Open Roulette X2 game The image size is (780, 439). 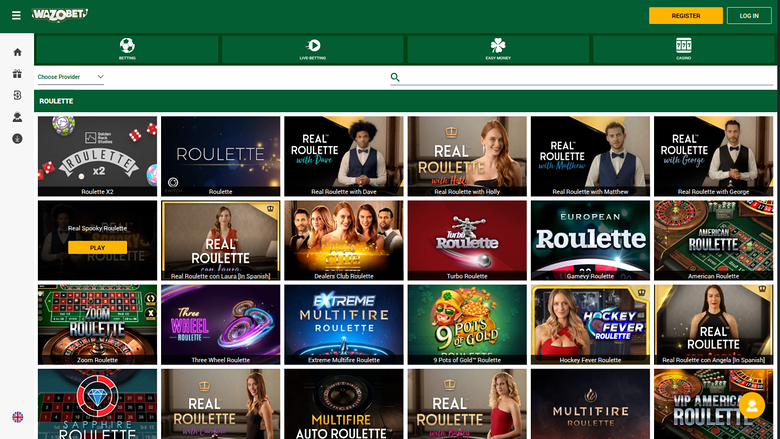click(x=98, y=157)
